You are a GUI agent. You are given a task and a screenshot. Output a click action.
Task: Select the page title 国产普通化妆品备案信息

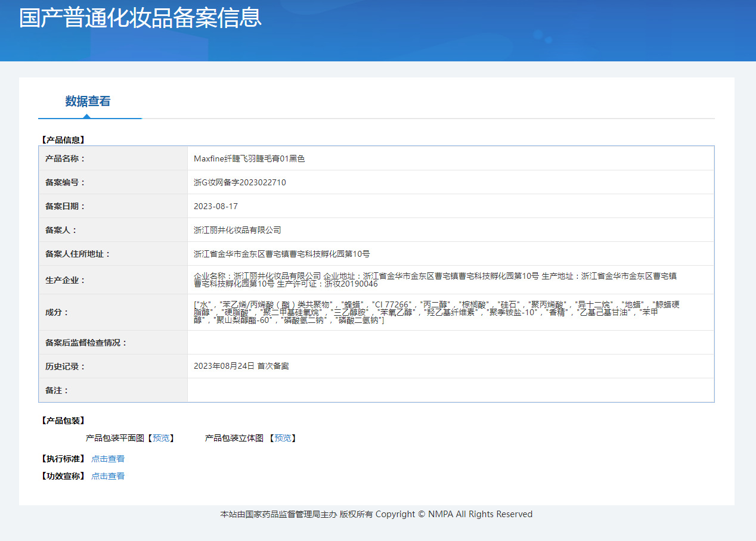tap(140, 20)
